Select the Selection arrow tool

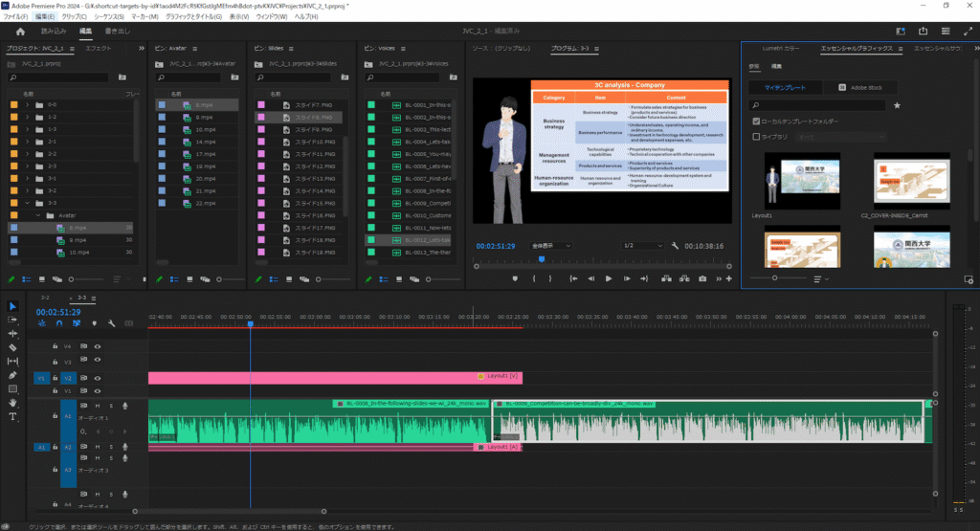[12, 306]
